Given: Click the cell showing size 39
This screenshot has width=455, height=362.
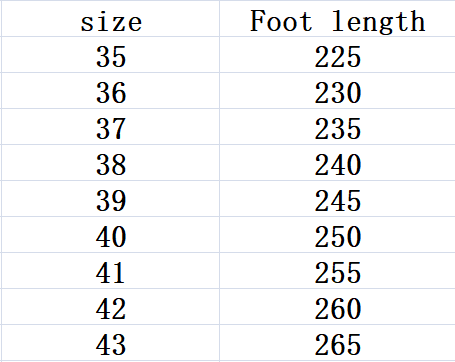Looking at the screenshot, I should click(x=110, y=199).
